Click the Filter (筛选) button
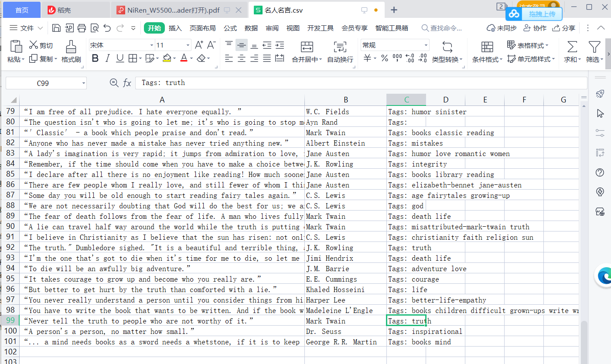The image size is (611, 364). [594, 51]
